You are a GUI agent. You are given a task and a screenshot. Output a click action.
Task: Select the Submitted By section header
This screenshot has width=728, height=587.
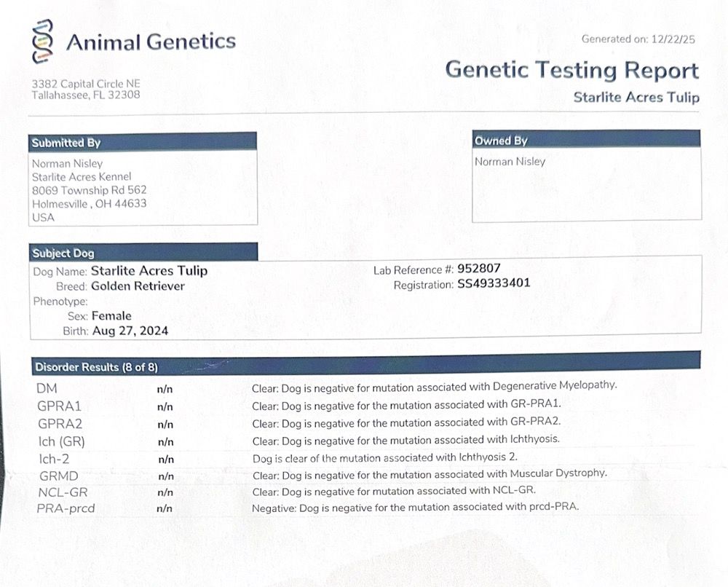[x=66, y=143]
